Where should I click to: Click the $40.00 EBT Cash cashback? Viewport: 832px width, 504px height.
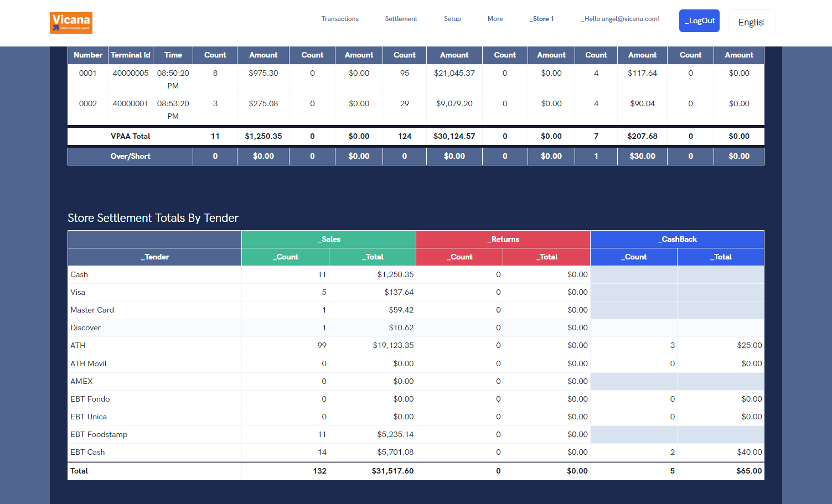[750, 452]
